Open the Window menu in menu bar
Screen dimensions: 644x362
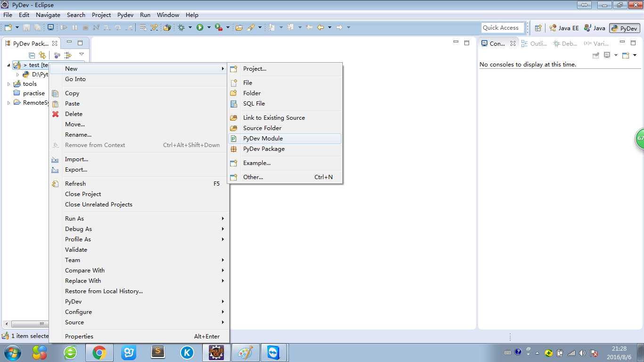(168, 15)
